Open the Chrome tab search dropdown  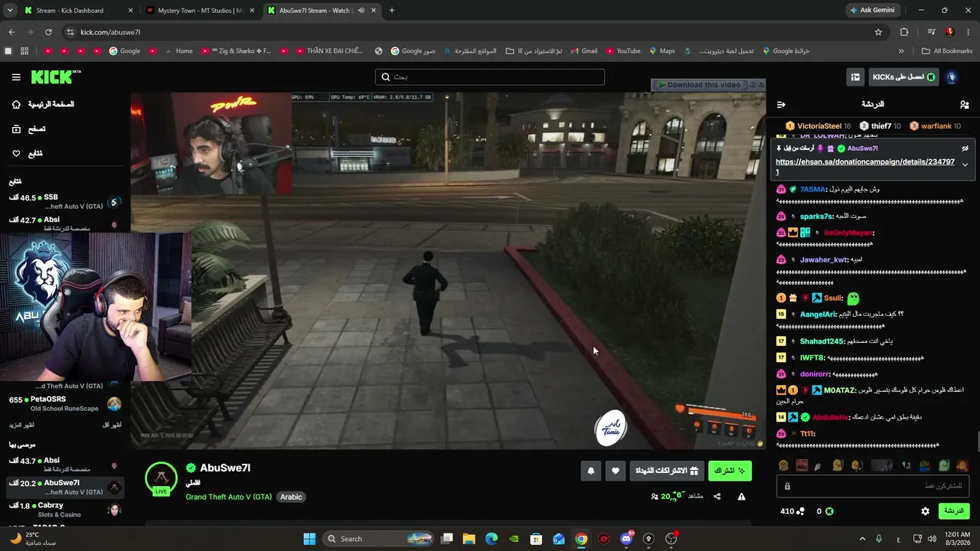(x=9, y=11)
